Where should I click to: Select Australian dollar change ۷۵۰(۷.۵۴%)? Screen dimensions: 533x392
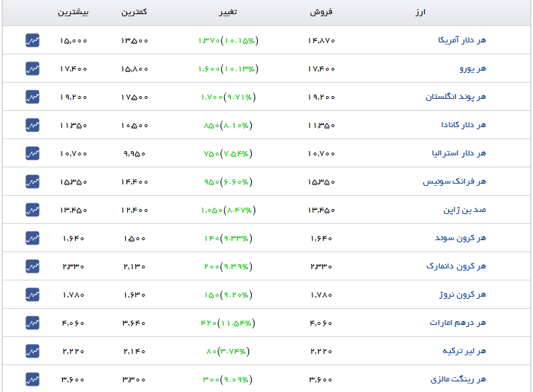pos(228,154)
